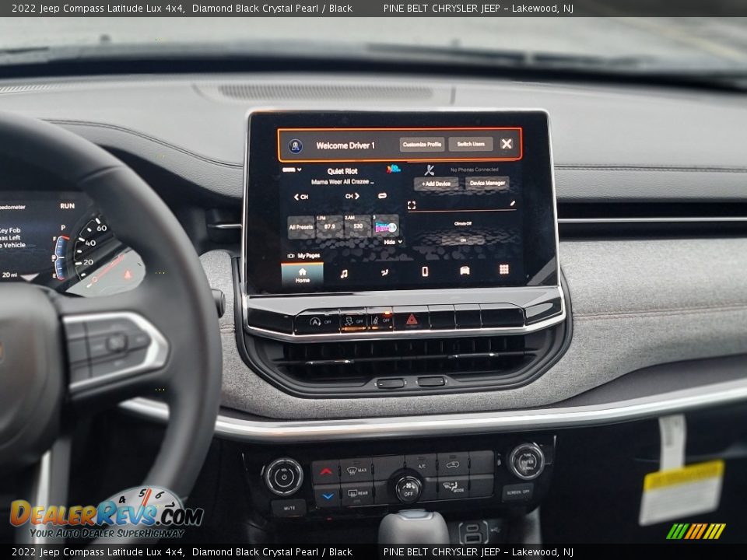Open the Apps grid tab

(503, 270)
